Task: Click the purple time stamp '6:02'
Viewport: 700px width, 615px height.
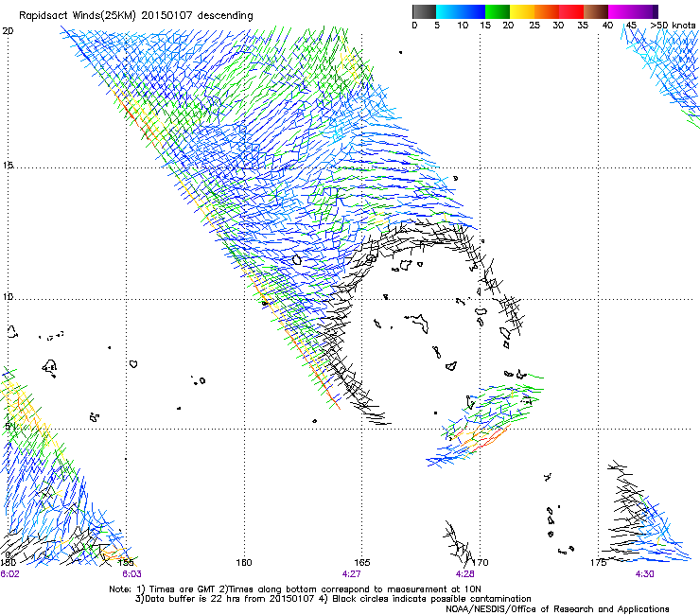Action: tap(9, 574)
